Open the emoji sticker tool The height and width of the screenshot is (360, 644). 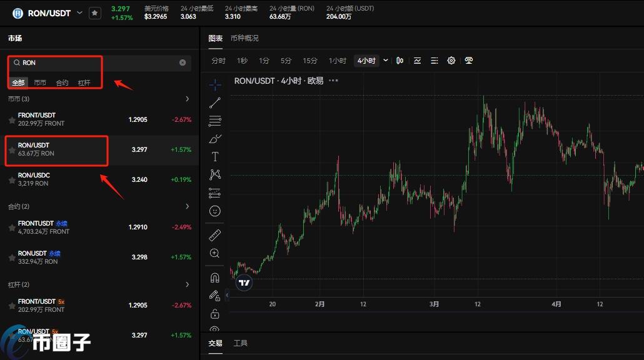[215, 211]
